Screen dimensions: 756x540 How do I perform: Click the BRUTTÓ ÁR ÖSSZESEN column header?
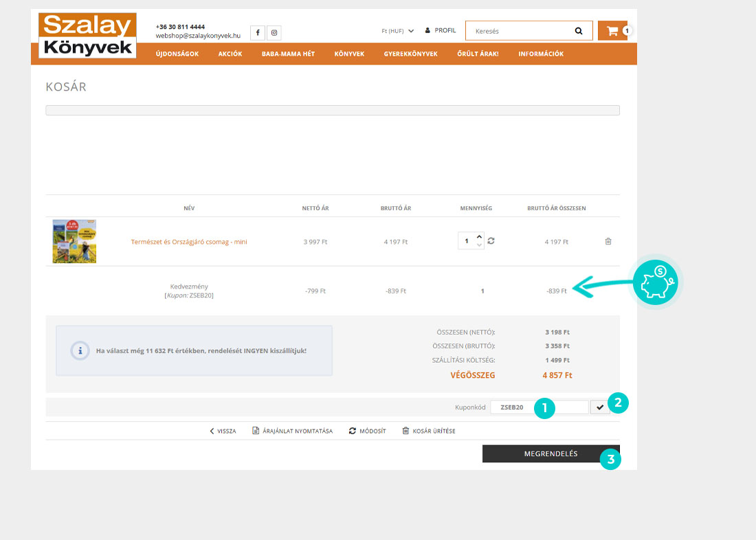(x=557, y=208)
